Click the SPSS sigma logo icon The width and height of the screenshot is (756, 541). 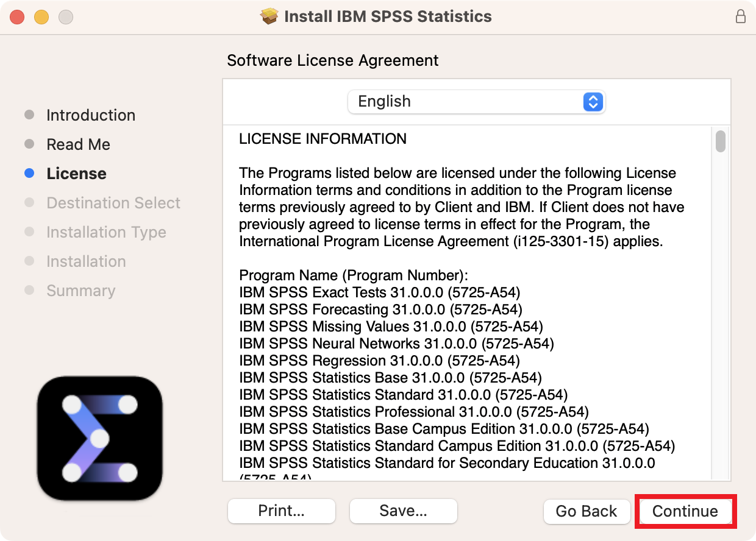(100, 439)
